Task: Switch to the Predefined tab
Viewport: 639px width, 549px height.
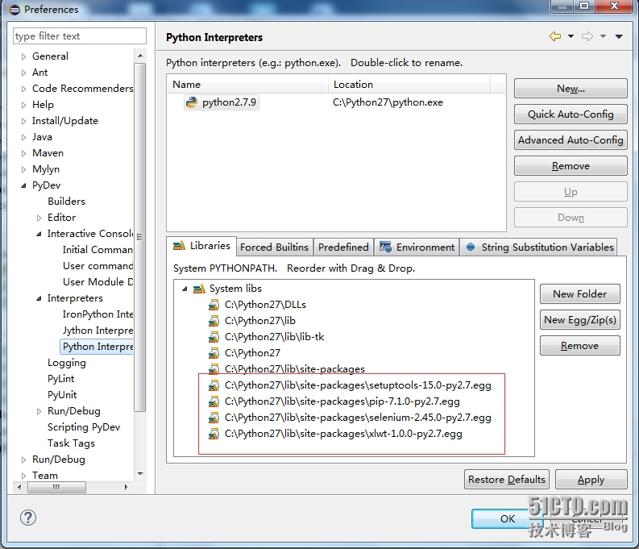Action: (x=343, y=247)
